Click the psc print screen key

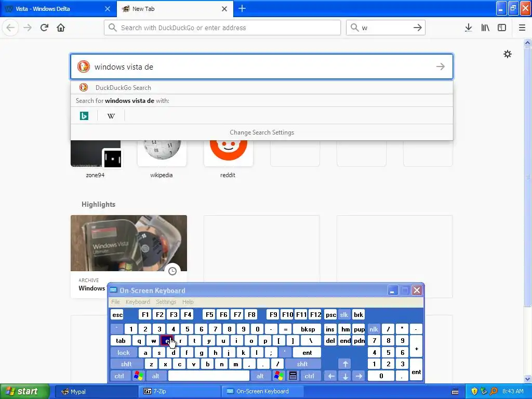(x=331, y=315)
